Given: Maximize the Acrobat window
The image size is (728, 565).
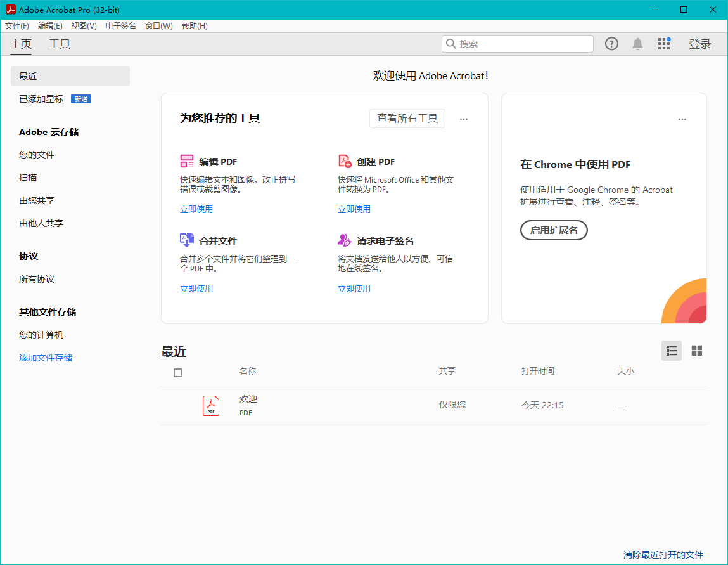Looking at the screenshot, I should tap(684, 10).
